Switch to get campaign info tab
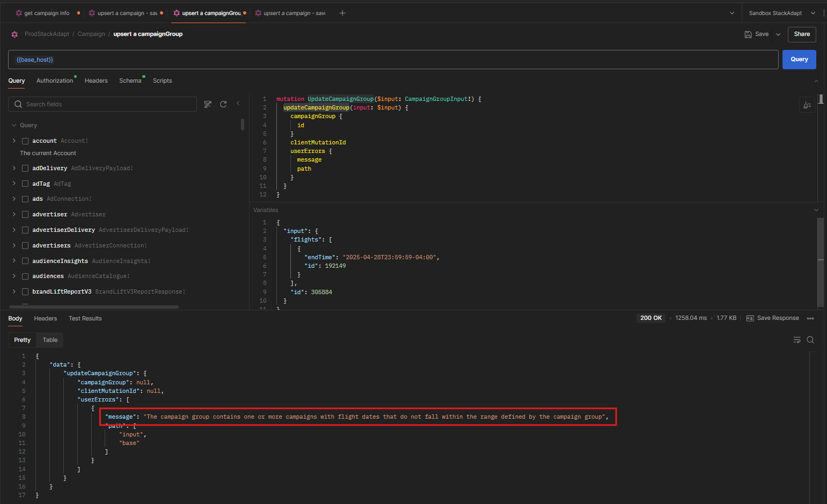Viewport: 827px width, 504px height. (47, 13)
